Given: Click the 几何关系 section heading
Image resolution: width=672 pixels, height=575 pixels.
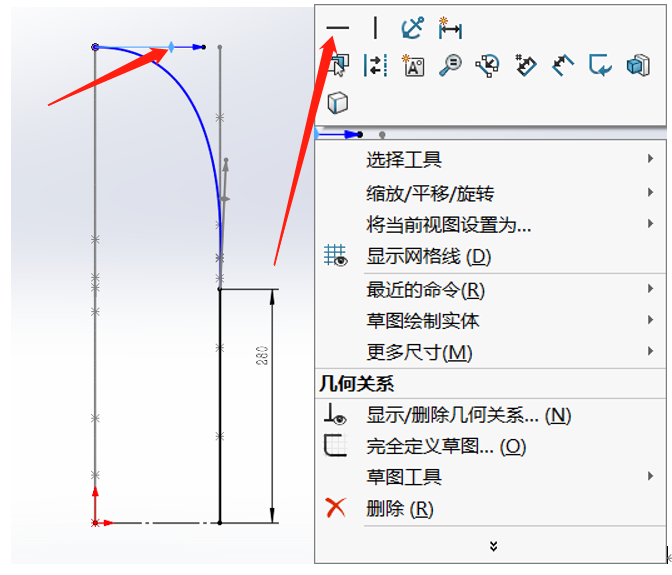Looking at the screenshot, I should coord(357,383).
